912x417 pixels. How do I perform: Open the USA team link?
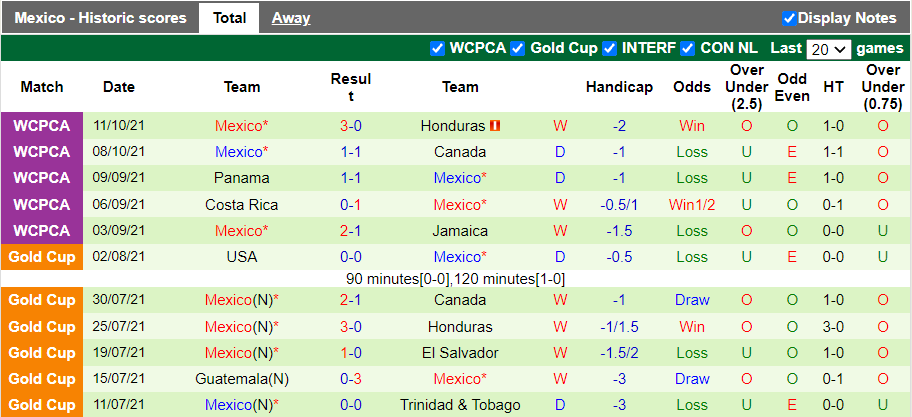pos(241,256)
